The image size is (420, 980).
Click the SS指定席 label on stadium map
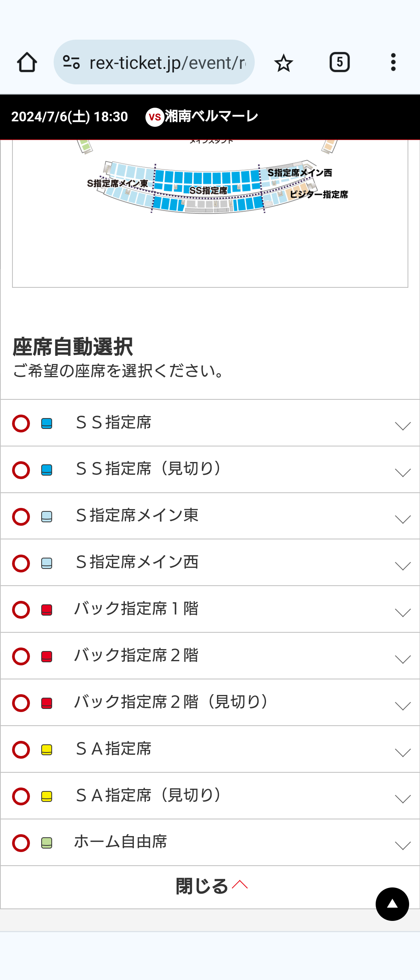click(208, 190)
